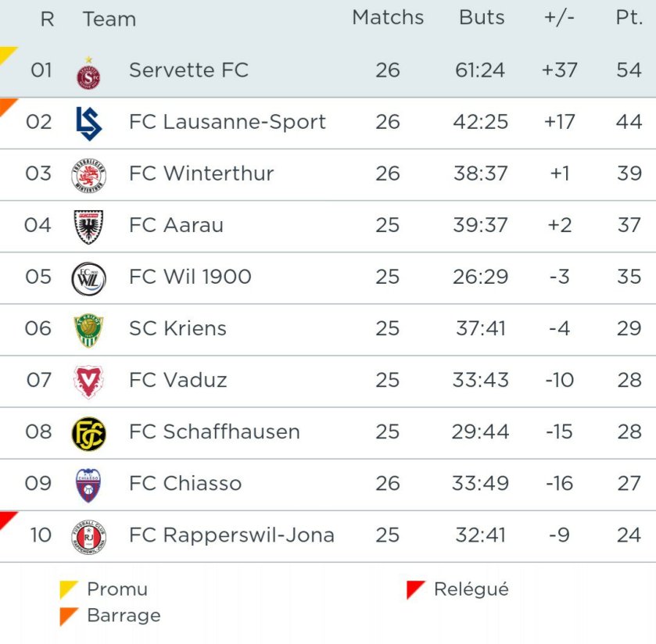Click the Pt. points column header
This screenshot has width=656, height=644.
click(x=629, y=18)
